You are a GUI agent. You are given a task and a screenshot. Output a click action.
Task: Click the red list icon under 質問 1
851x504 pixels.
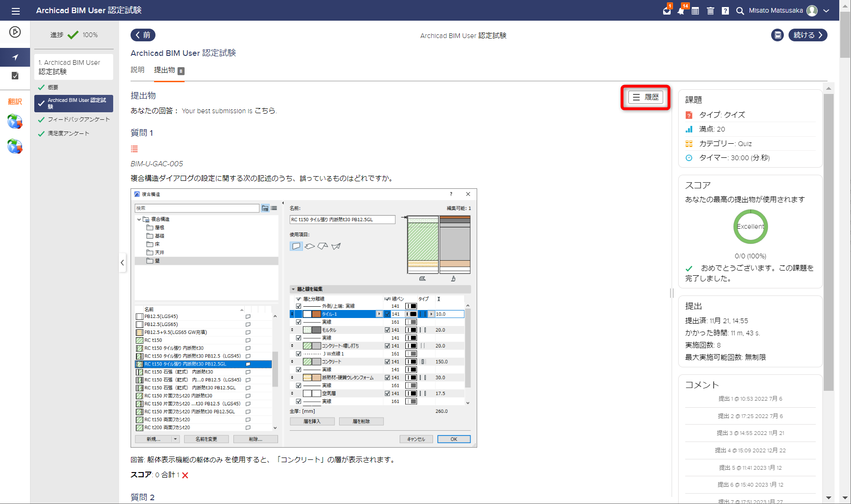[x=134, y=149]
